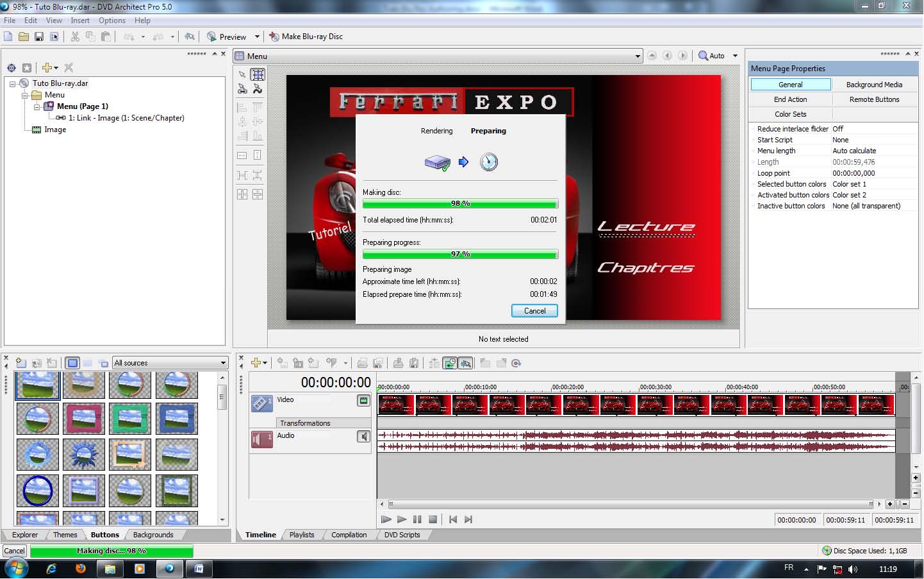This screenshot has width=924, height=579.
Task: Click the Making disc progress bar
Action: point(460,203)
